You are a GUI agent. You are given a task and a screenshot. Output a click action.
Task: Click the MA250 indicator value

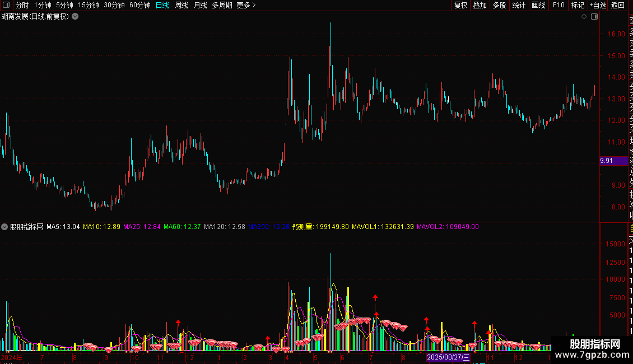pos(269,227)
